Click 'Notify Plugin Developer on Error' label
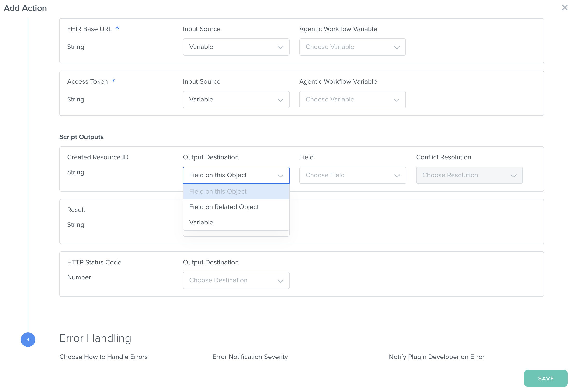Viewport: 573px width, 392px height. pos(436,357)
